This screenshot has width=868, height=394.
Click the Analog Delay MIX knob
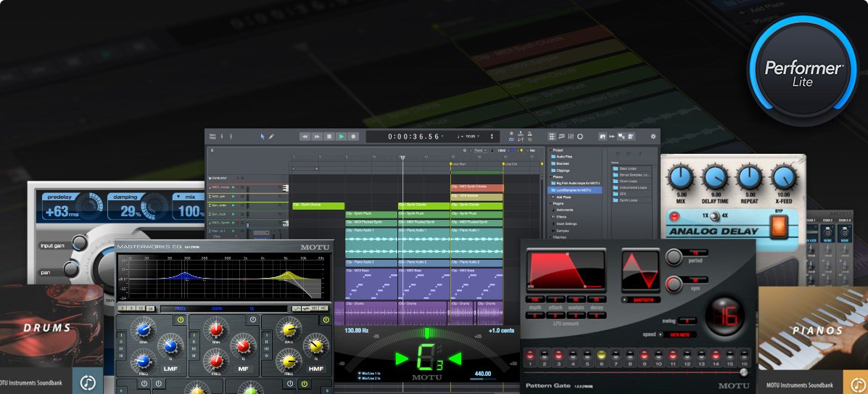(682, 178)
